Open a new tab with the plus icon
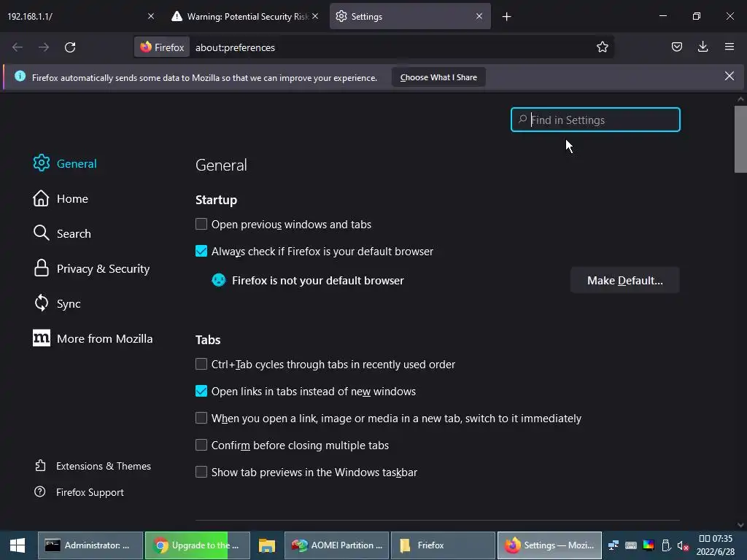 coord(506,17)
